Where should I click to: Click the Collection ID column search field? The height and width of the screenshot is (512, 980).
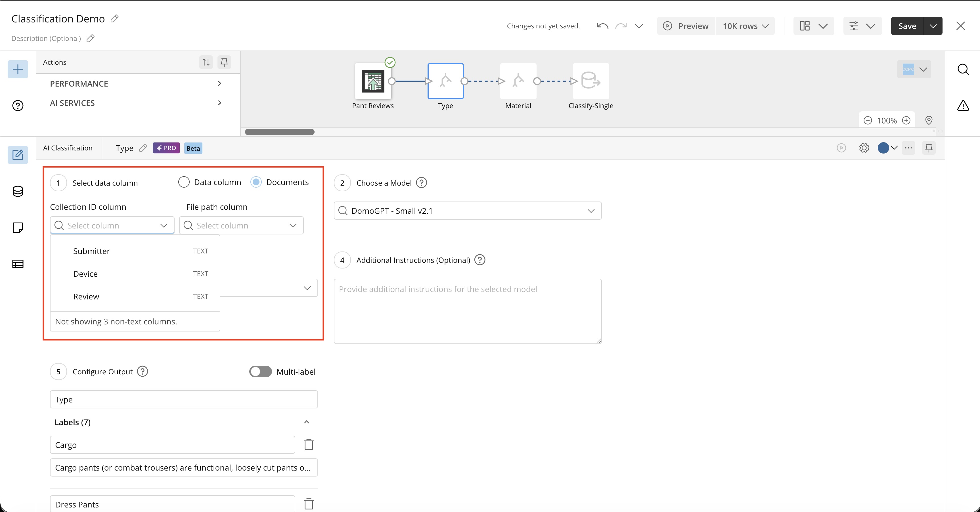pyautogui.click(x=112, y=226)
